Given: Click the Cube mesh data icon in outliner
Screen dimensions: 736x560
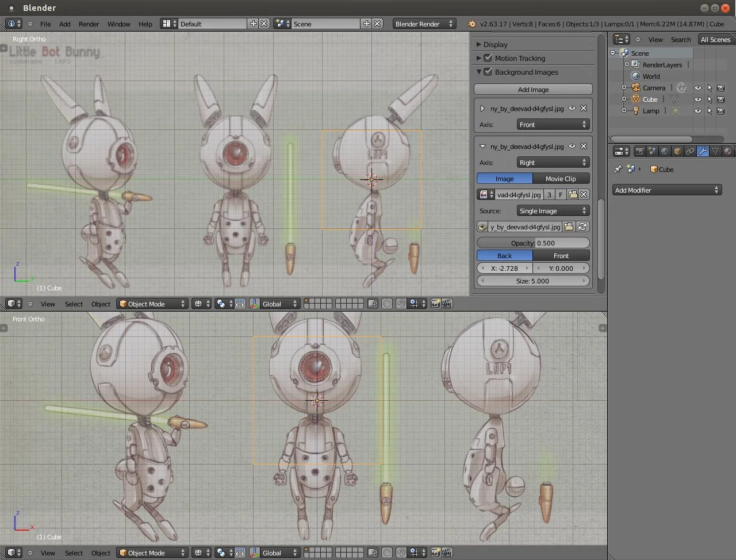Looking at the screenshot, I should (674, 99).
